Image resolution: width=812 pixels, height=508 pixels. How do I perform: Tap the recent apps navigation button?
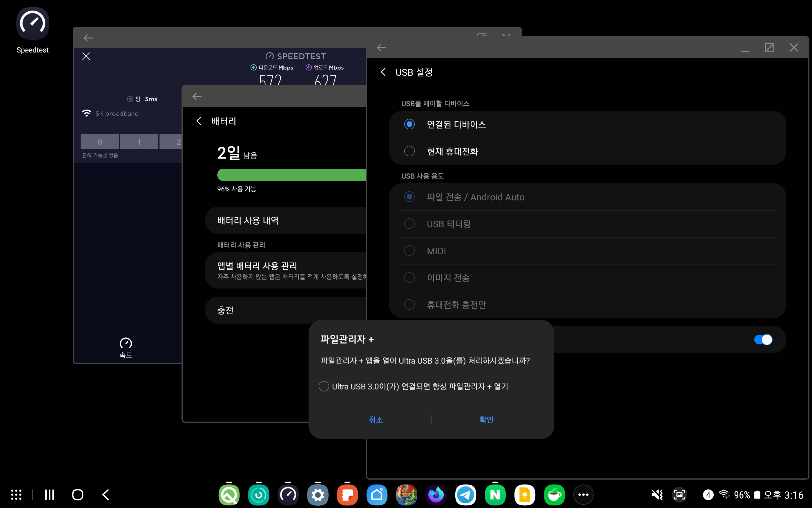coord(49,495)
